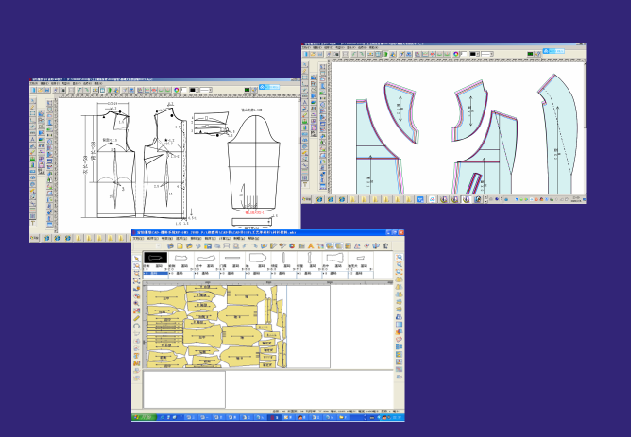
Task: Click the top magnifier icon in marker window's right toolbar
Action: coord(399,259)
